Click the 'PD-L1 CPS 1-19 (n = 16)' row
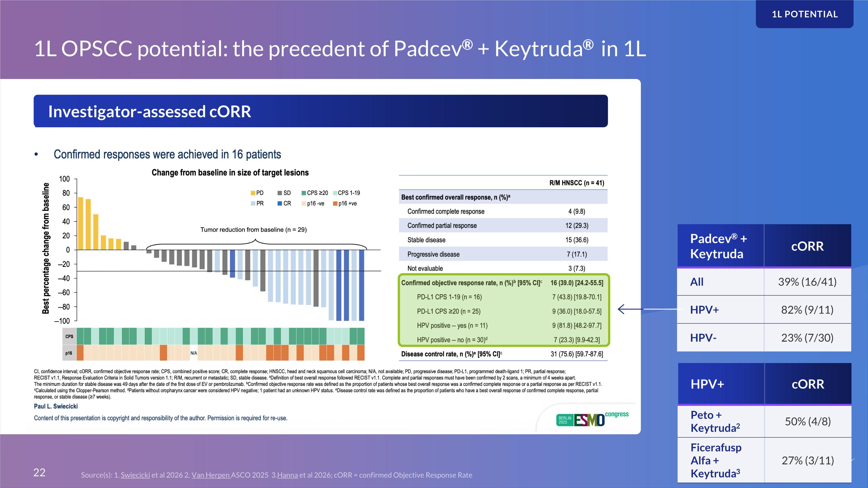 [x=503, y=297]
